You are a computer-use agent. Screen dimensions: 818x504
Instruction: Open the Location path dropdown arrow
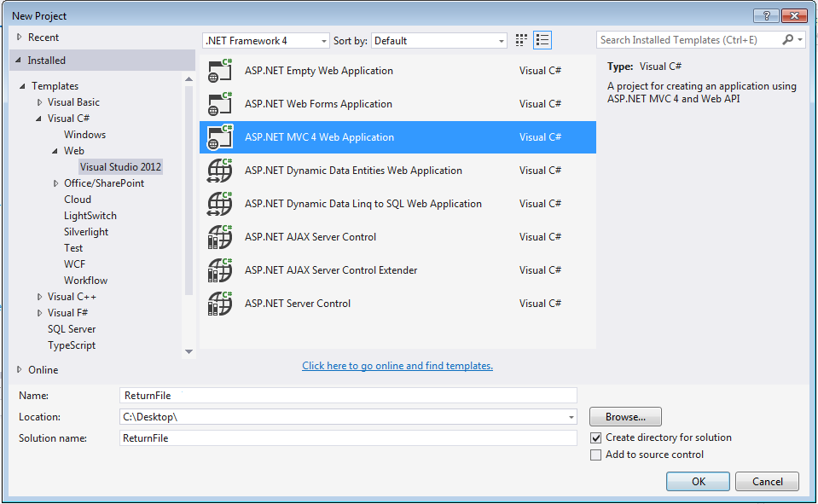click(x=571, y=417)
